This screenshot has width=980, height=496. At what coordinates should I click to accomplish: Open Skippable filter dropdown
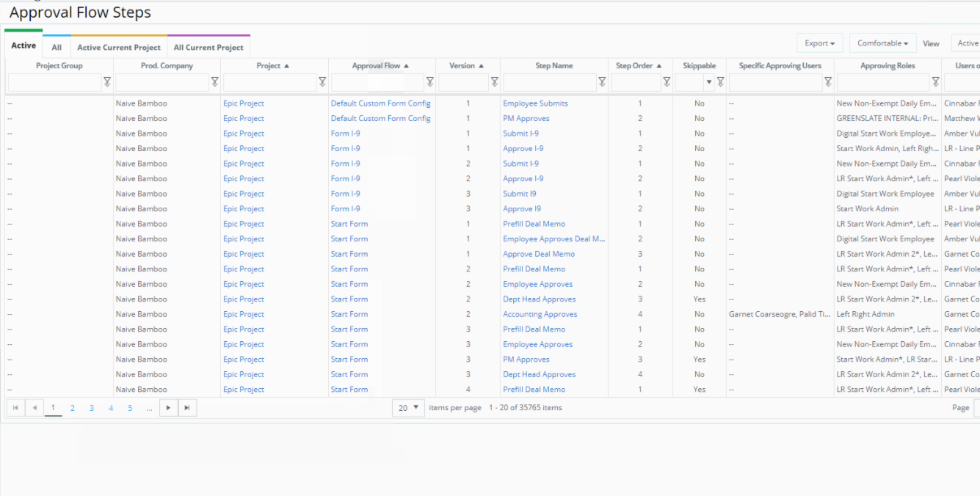[708, 82]
